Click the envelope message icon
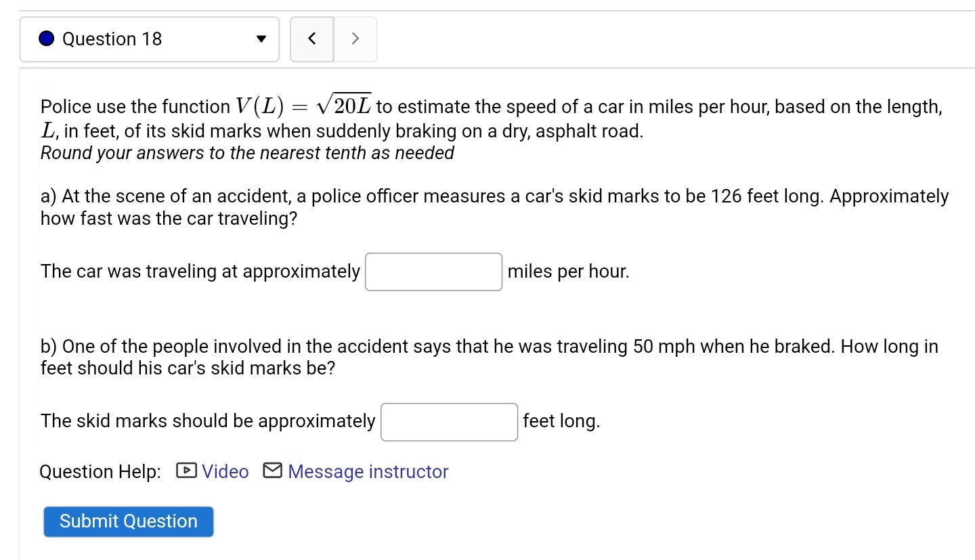 (272, 471)
